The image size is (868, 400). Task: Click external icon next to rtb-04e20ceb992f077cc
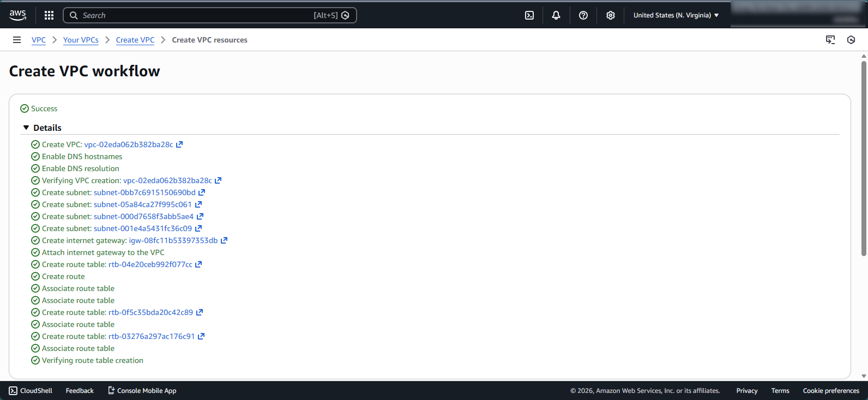click(198, 264)
